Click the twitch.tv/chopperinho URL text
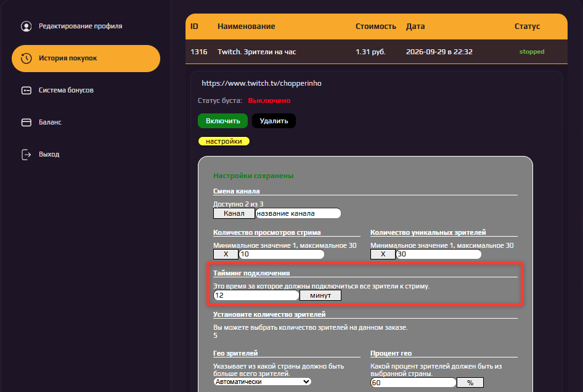Image resolution: width=583 pixels, height=392 pixels. coord(261,83)
